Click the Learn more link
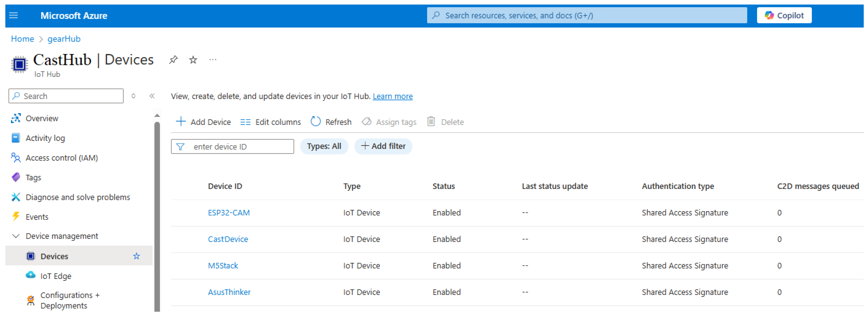The width and height of the screenshot is (868, 316). [393, 96]
